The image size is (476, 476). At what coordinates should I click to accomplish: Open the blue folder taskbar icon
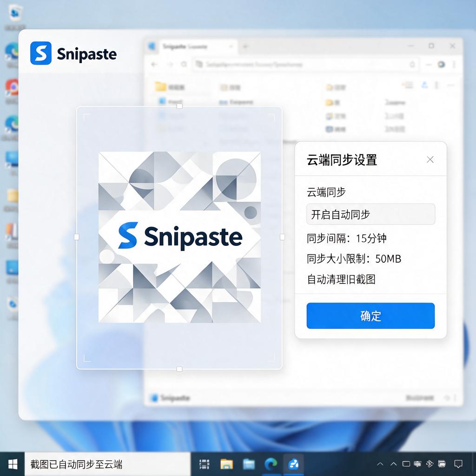click(x=249, y=464)
